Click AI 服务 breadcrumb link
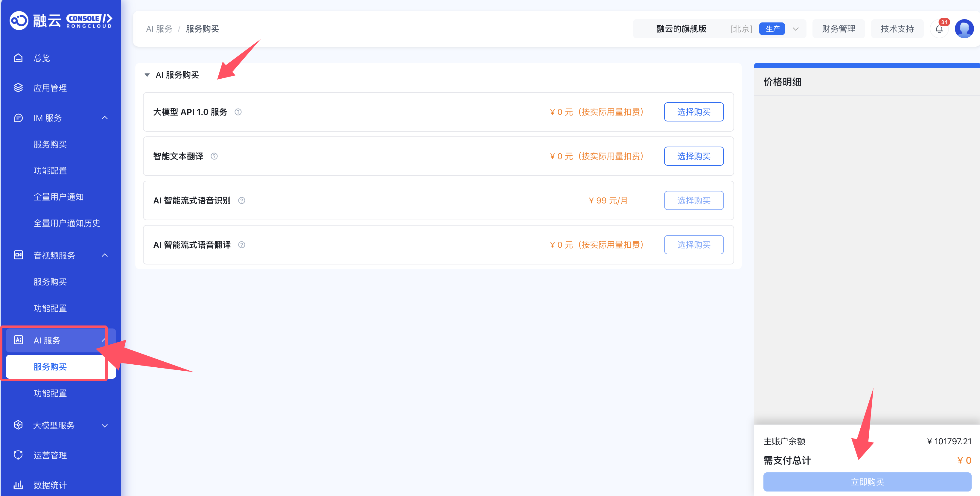 (x=159, y=29)
